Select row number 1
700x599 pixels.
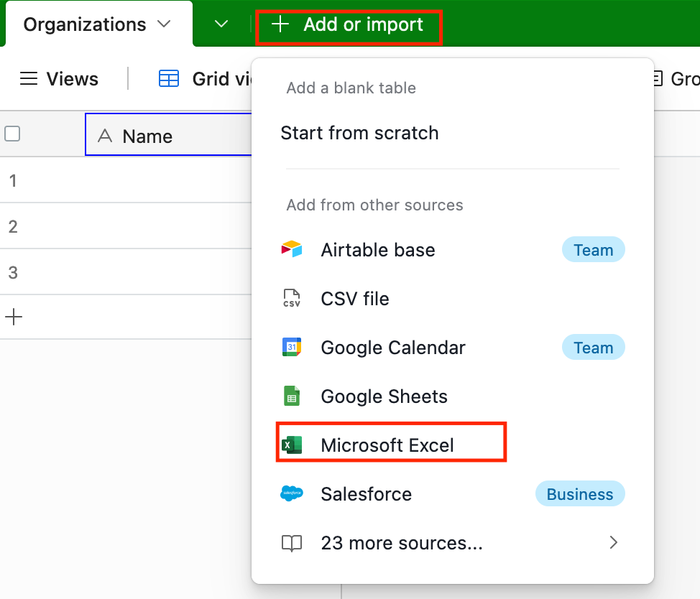coord(13,181)
